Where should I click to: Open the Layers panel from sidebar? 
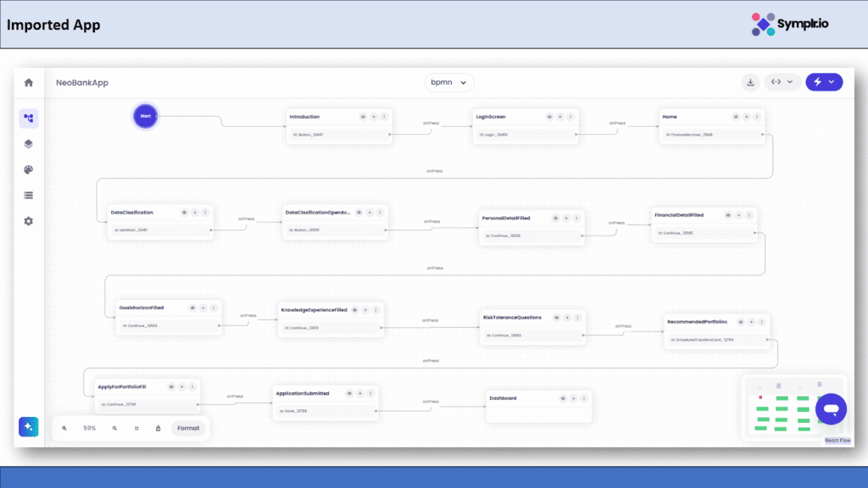[29, 144]
